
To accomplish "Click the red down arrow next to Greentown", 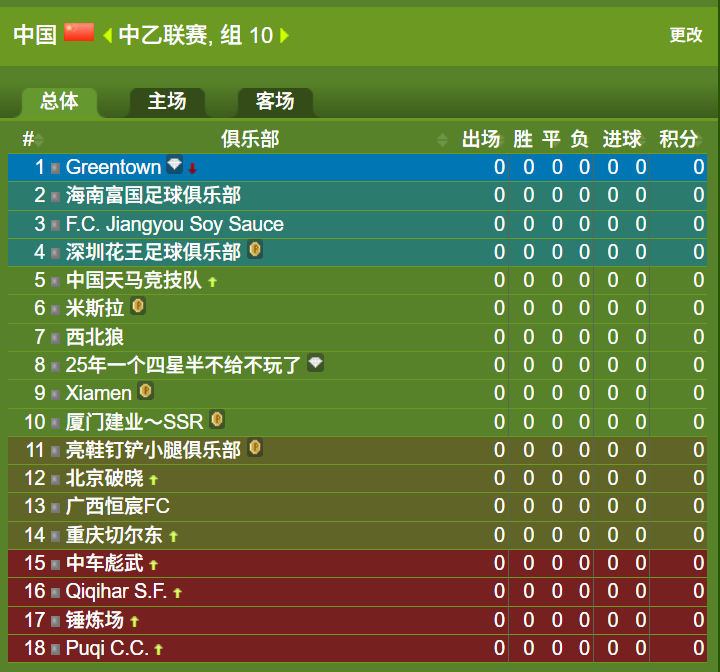I will (x=192, y=169).
